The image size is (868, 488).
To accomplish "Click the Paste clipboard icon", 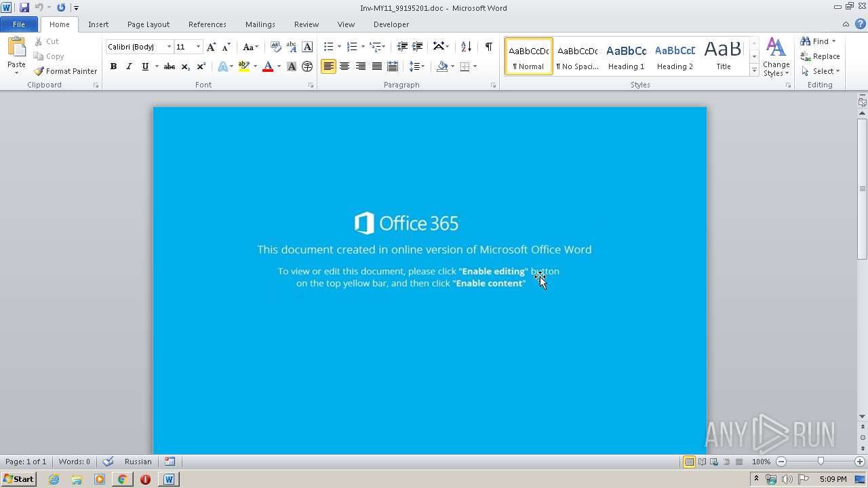I will (16, 48).
